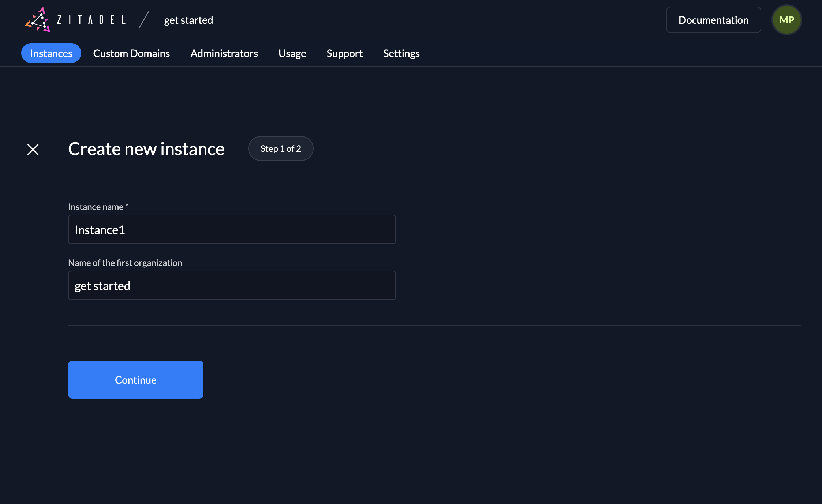Click the Name of the first organization label
822x504 pixels.
coord(125,263)
